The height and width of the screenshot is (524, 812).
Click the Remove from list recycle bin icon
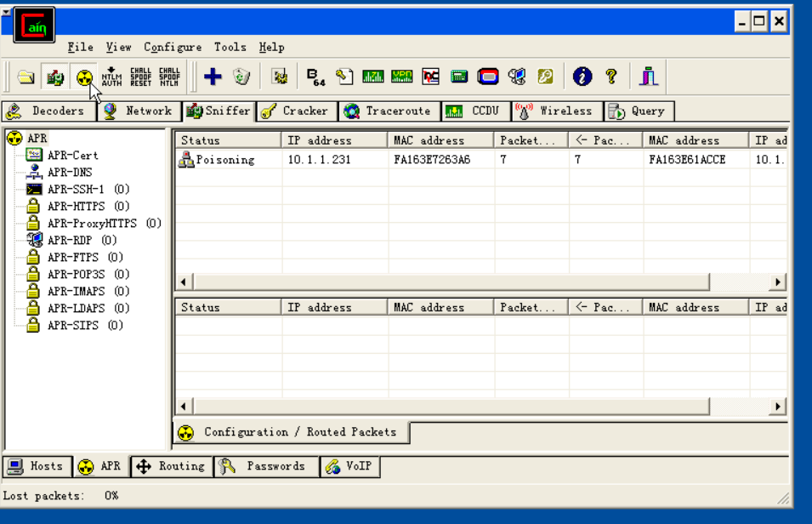pyautogui.click(x=241, y=77)
